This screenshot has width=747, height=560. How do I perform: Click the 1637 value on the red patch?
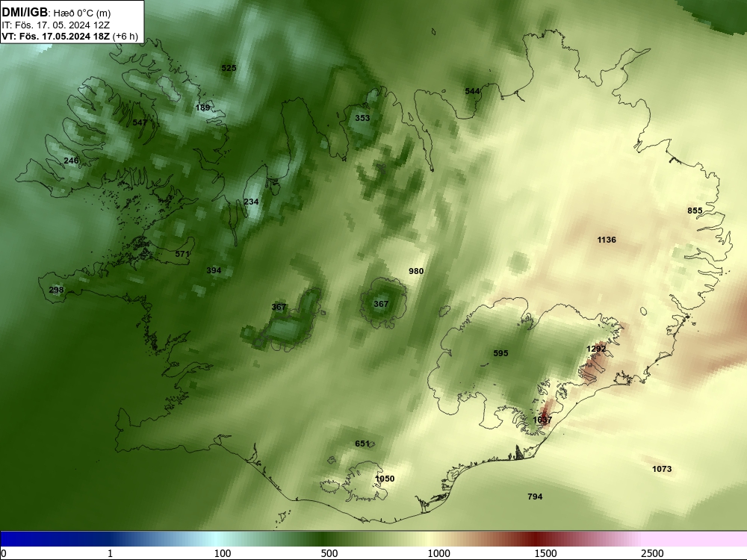(x=542, y=420)
